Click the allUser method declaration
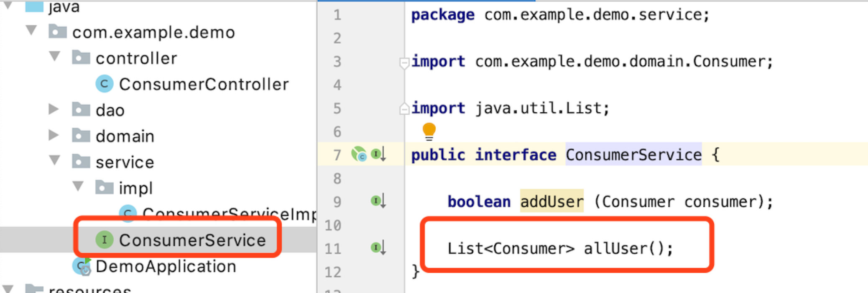868x293 pixels. coord(560,248)
